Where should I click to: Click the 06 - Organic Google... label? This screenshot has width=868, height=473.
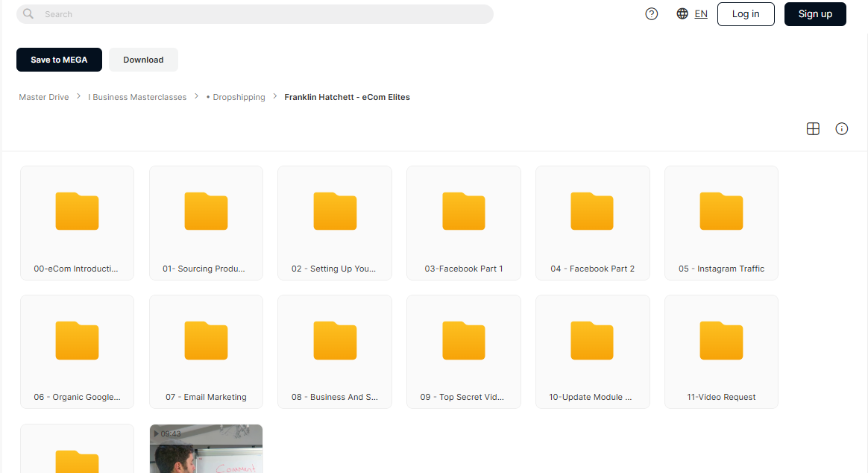point(77,397)
